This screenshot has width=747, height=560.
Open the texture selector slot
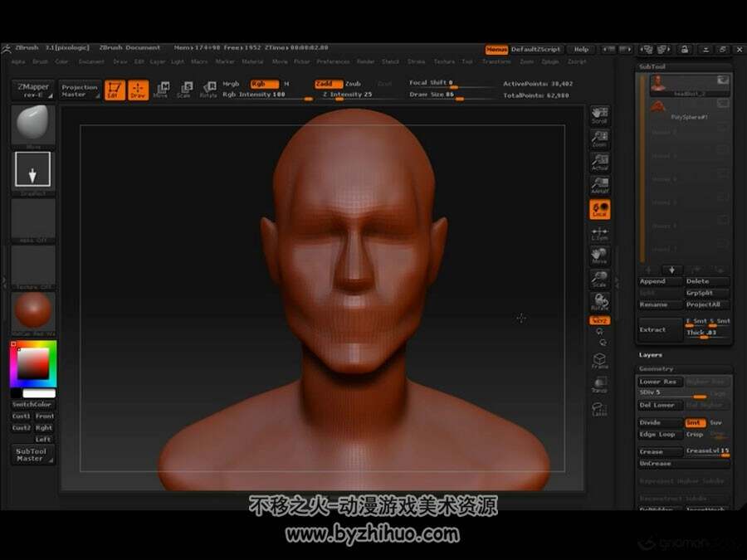click(33, 265)
